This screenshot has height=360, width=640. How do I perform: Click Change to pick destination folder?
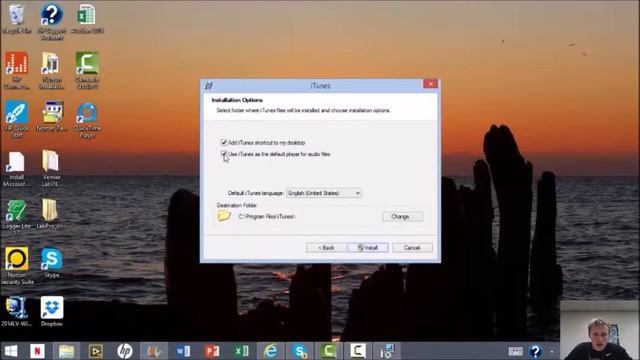pyautogui.click(x=402, y=217)
